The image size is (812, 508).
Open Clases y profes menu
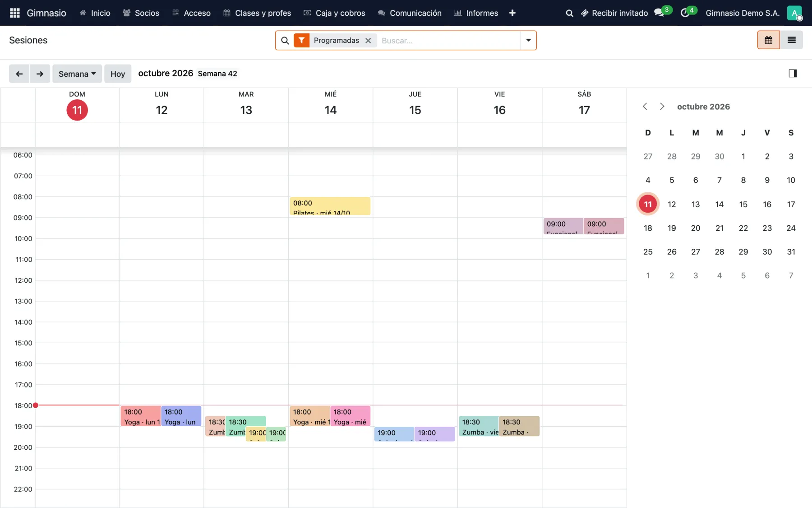(x=257, y=13)
